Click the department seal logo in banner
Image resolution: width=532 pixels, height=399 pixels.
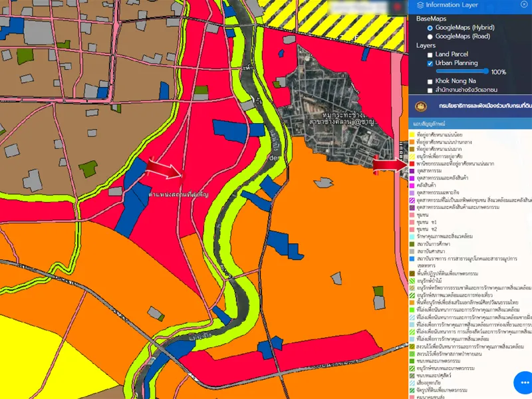coord(420,106)
